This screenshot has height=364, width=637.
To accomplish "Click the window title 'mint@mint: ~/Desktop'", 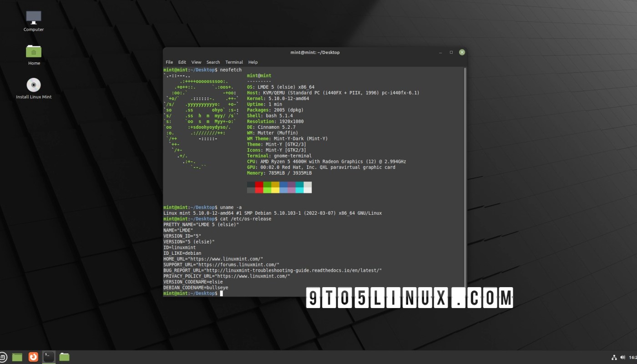I will click(x=315, y=52).
